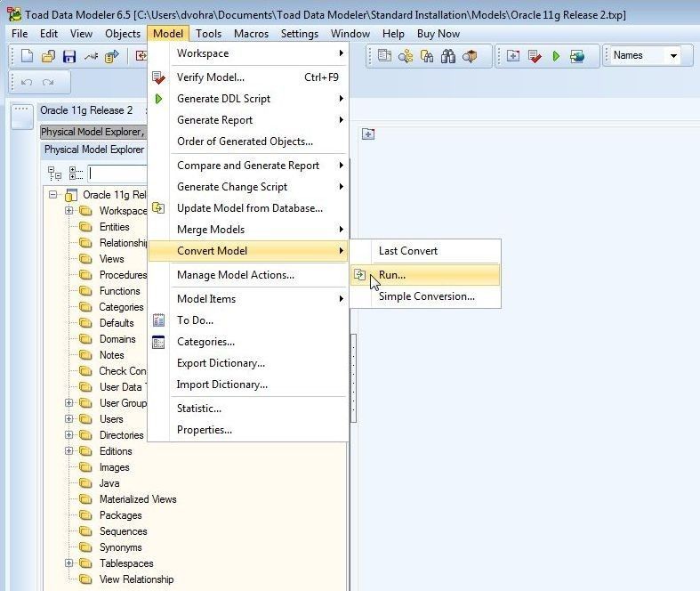The width and height of the screenshot is (700, 591).
Task: Click the workspace icon in the design area
Action: 368,134
